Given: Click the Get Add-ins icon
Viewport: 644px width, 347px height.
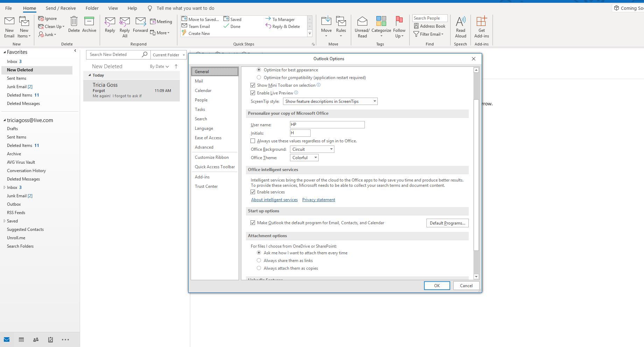Looking at the screenshot, I should [482, 21].
